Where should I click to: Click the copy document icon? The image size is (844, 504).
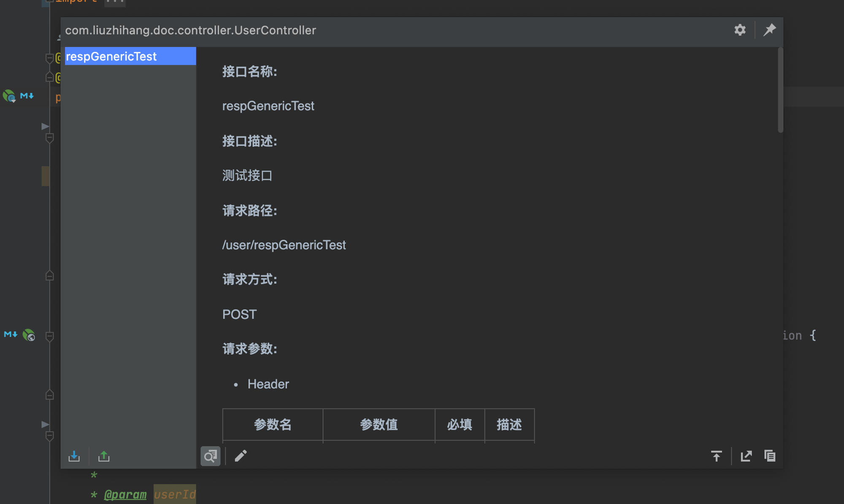tap(770, 456)
